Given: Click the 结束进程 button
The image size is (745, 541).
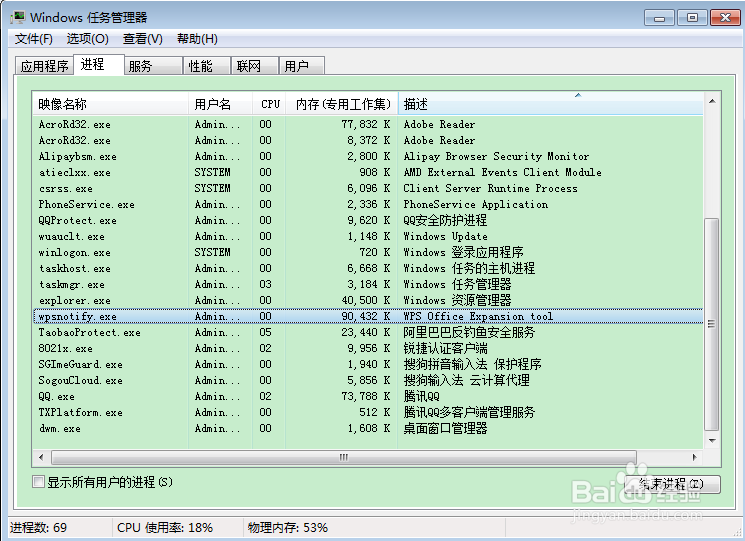Looking at the screenshot, I should [x=671, y=484].
